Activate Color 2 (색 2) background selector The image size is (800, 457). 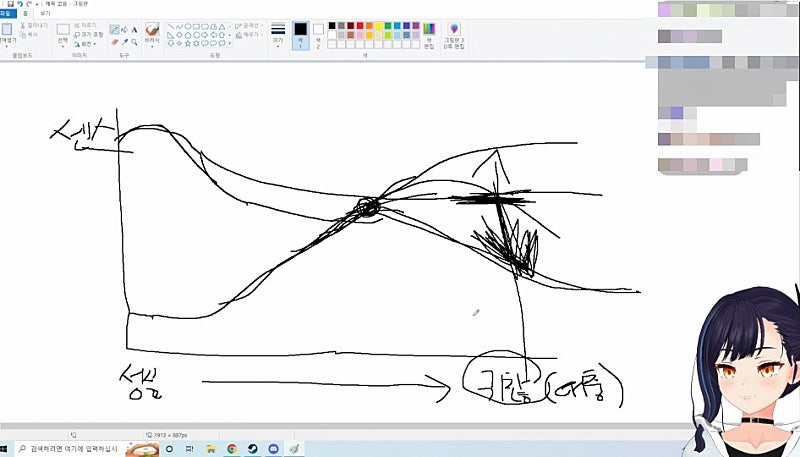coord(318,36)
